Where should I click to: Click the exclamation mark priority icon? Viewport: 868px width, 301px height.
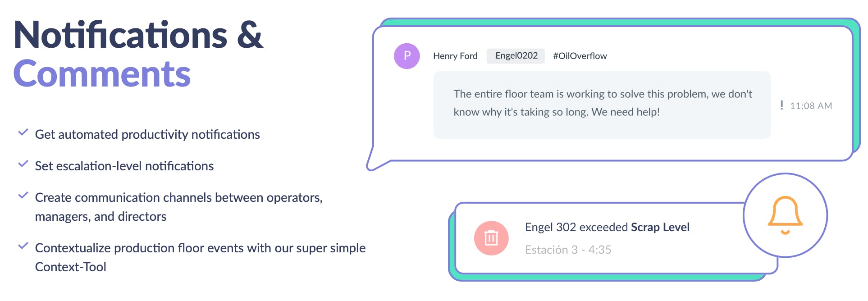(781, 105)
